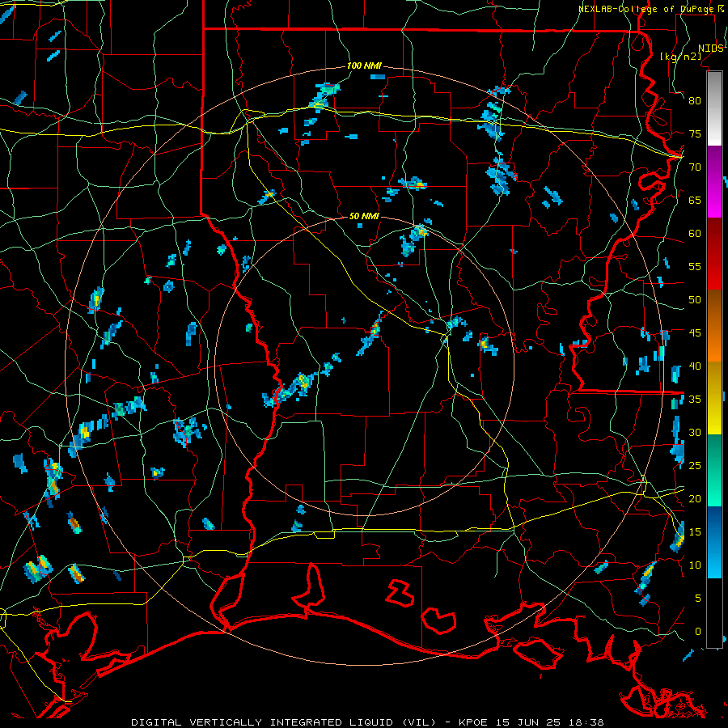Click the 40 value on the scale
The width and height of the screenshot is (728, 728).
[695, 366]
